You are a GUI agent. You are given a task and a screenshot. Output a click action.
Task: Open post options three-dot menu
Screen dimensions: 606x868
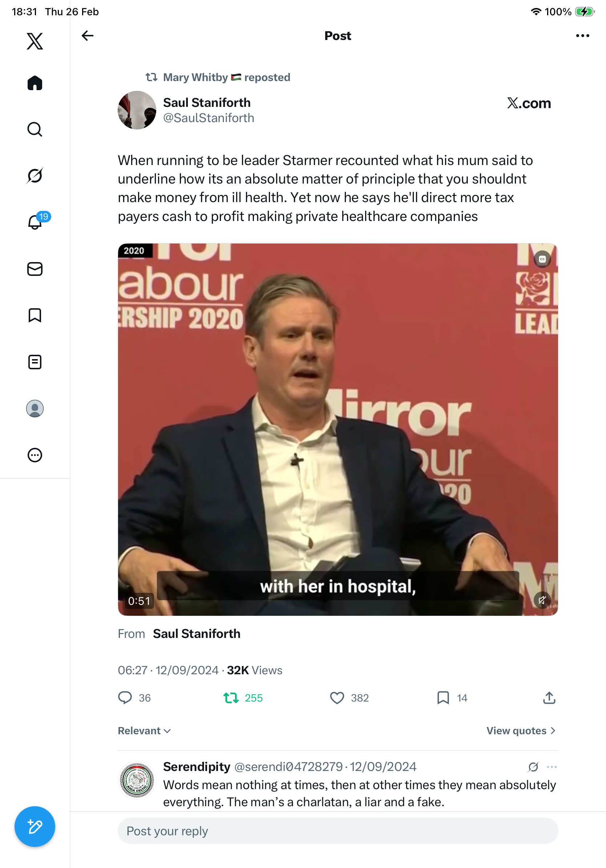click(x=582, y=36)
